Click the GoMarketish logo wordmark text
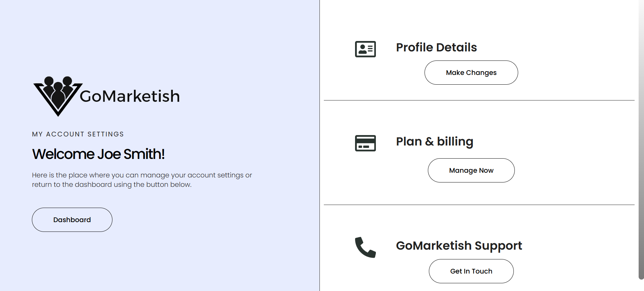The image size is (644, 291). (x=130, y=96)
